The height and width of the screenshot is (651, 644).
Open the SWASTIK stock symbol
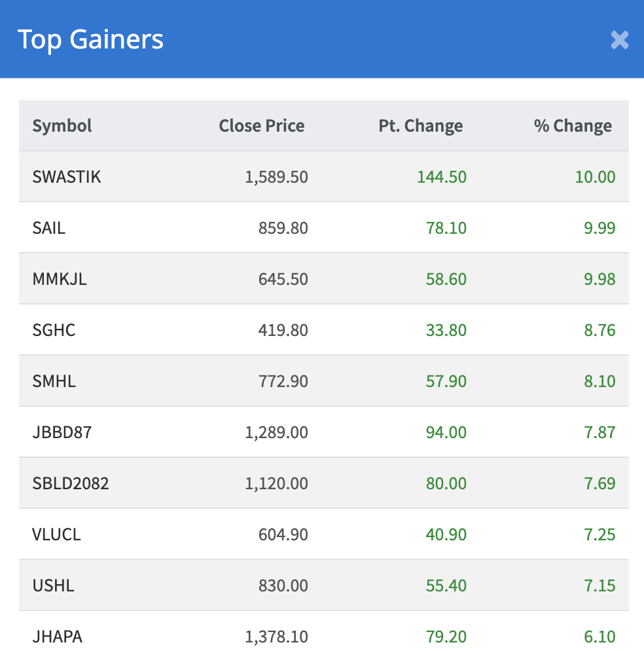pyautogui.click(x=67, y=177)
